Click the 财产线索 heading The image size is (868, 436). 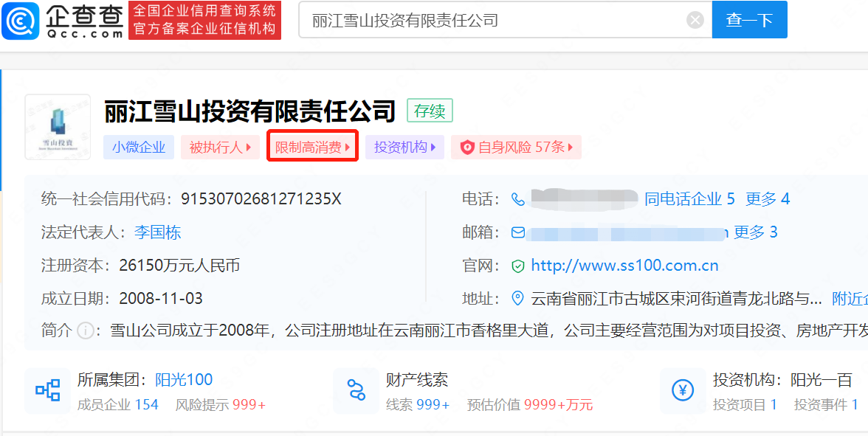pos(417,379)
